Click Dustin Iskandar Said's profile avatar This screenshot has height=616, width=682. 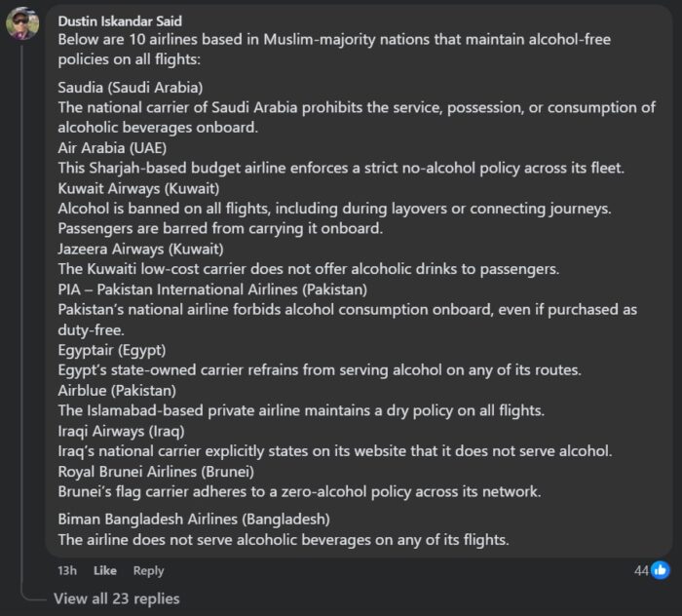[x=22, y=24]
